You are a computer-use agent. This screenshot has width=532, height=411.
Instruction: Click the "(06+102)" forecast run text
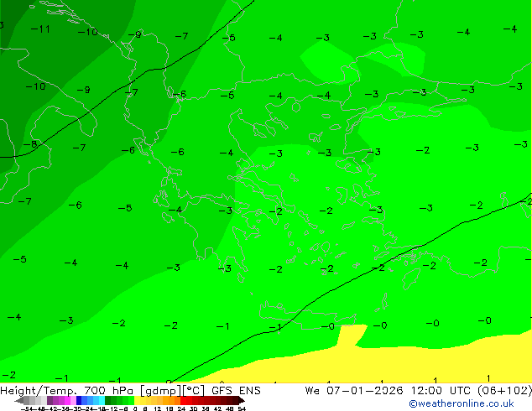point(505,391)
